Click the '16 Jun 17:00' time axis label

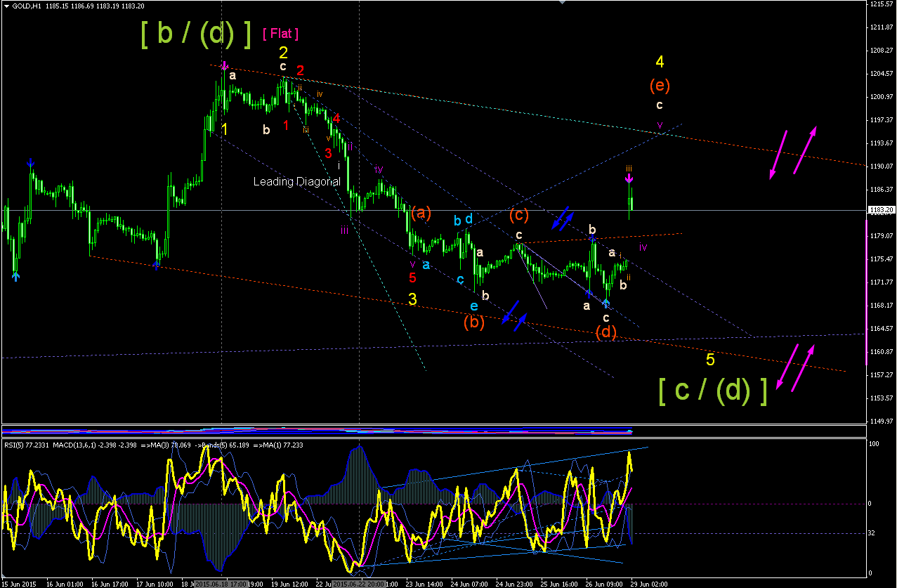[108, 584]
